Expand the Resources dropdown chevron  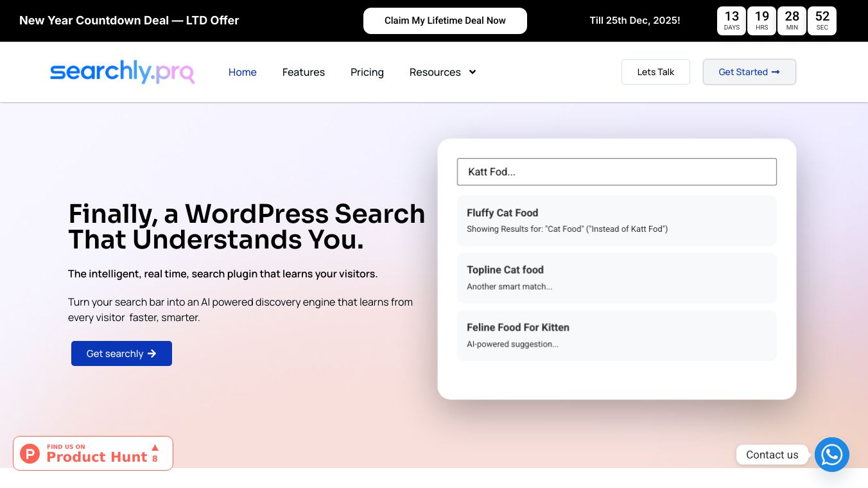click(473, 72)
